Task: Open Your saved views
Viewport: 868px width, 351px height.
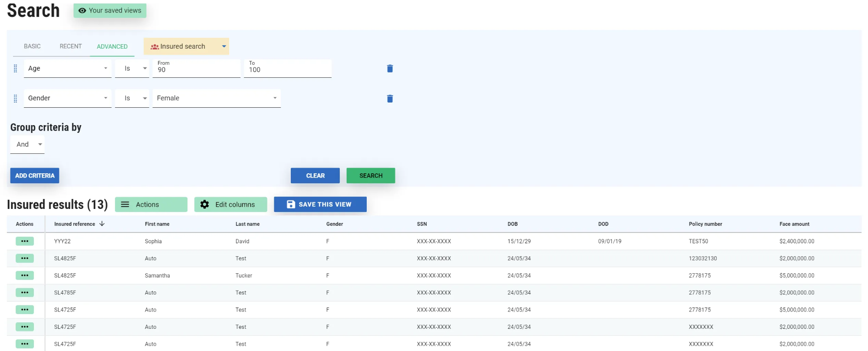Action: 110,10
